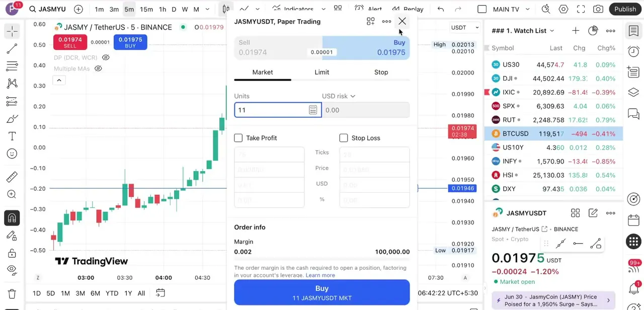Enable the Stop Loss checkbox

pos(344,138)
